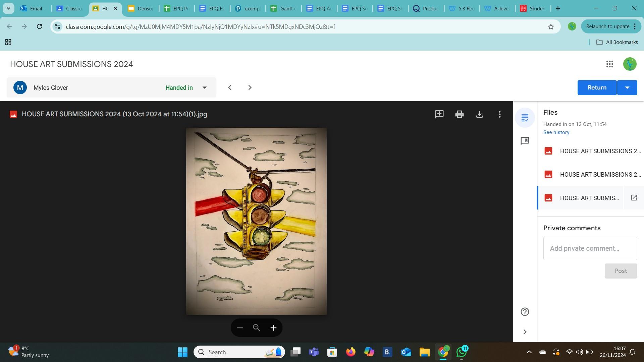The image size is (644, 362).
Task: Open more actions for the image file
Action: (500, 114)
